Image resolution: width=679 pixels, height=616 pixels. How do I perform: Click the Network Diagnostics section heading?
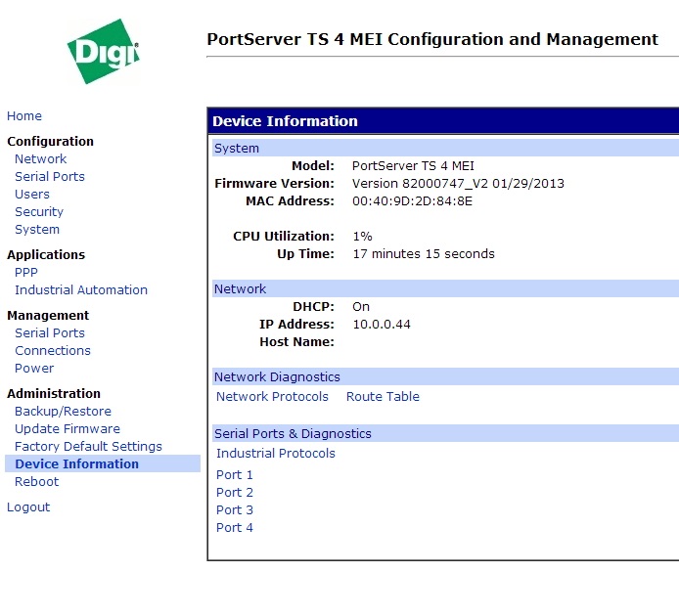(x=277, y=377)
